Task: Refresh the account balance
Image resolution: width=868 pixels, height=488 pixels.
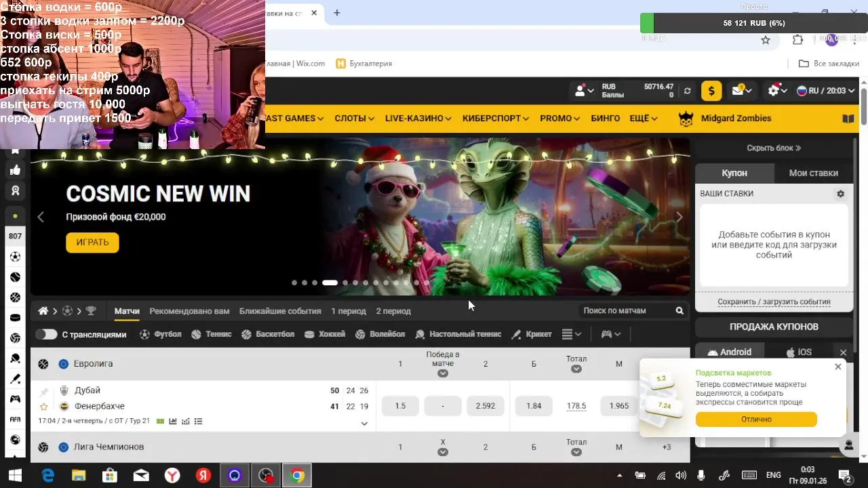Action: (687, 91)
